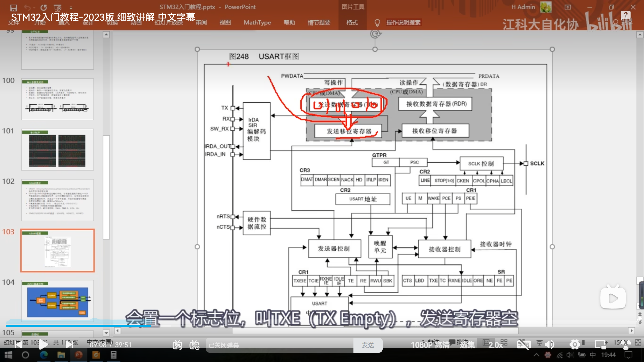The image size is (644, 362).
Task: Mute the video volume icon
Action: coord(550,344)
